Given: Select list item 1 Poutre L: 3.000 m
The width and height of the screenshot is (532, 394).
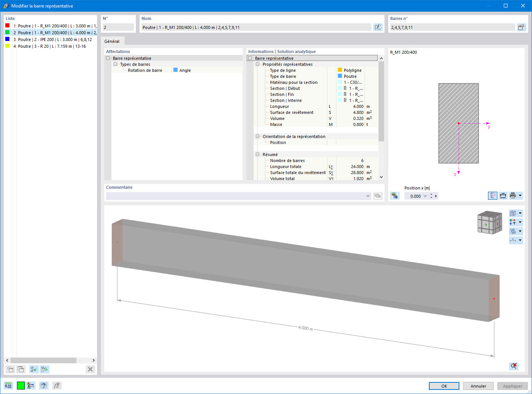Looking at the screenshot, I should [51, 26].
